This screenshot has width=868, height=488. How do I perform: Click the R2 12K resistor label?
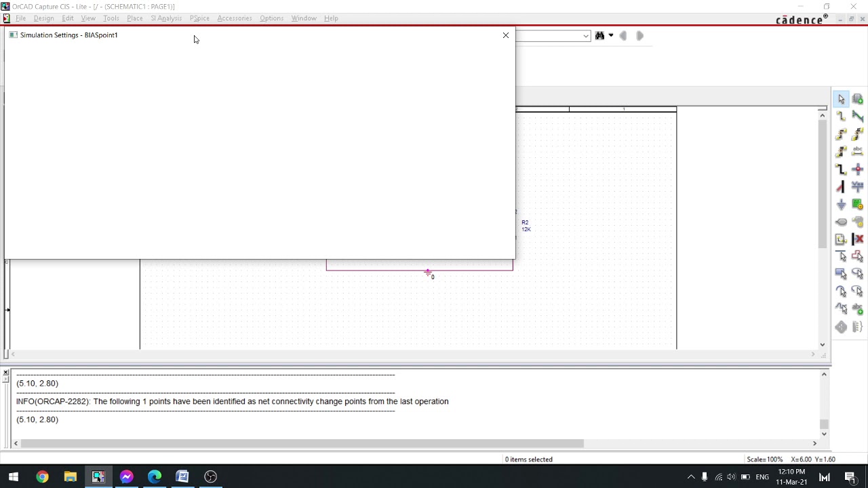pyautogui.click(x=526, y=226)
